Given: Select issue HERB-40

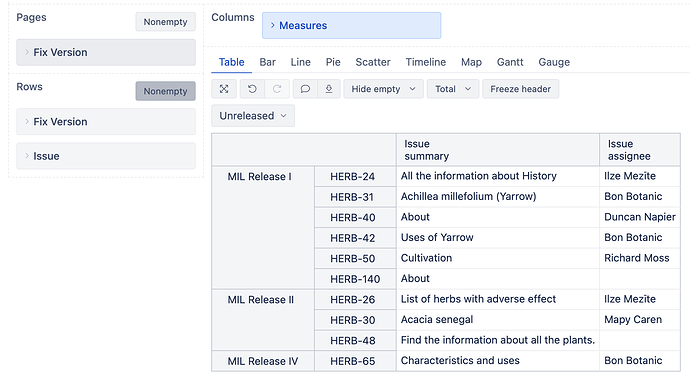Looking at the screenshot, I should click(355, 217).
